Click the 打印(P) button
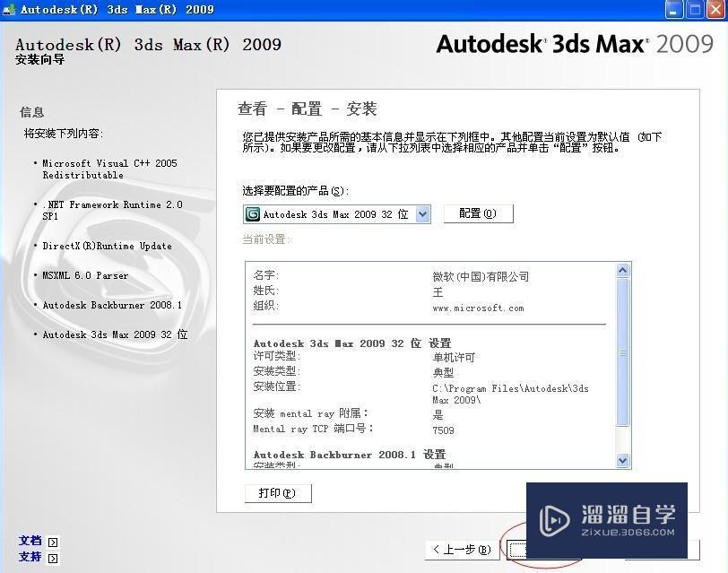Image resolution: width=728 pixels, height=573 pixels. click(279, 492)
